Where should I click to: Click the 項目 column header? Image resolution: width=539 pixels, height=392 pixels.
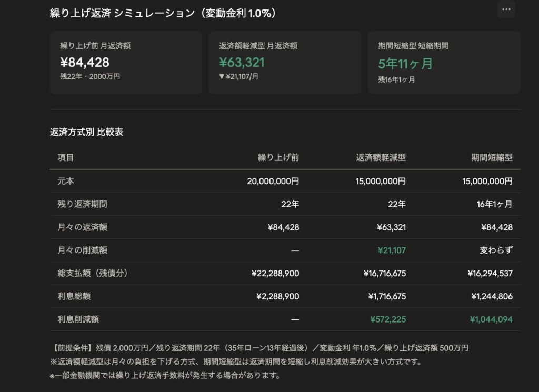click(66, 157)
